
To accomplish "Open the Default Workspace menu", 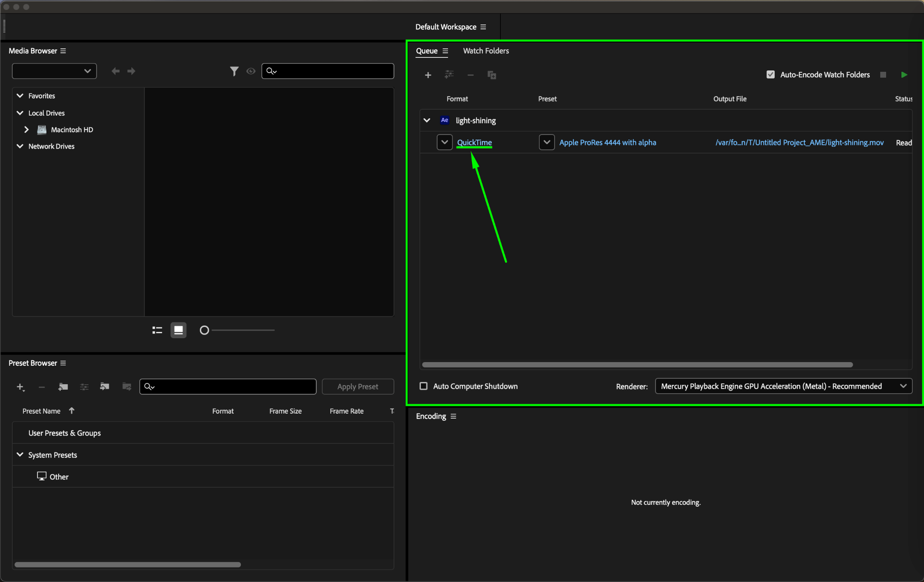I will point(483,27).
